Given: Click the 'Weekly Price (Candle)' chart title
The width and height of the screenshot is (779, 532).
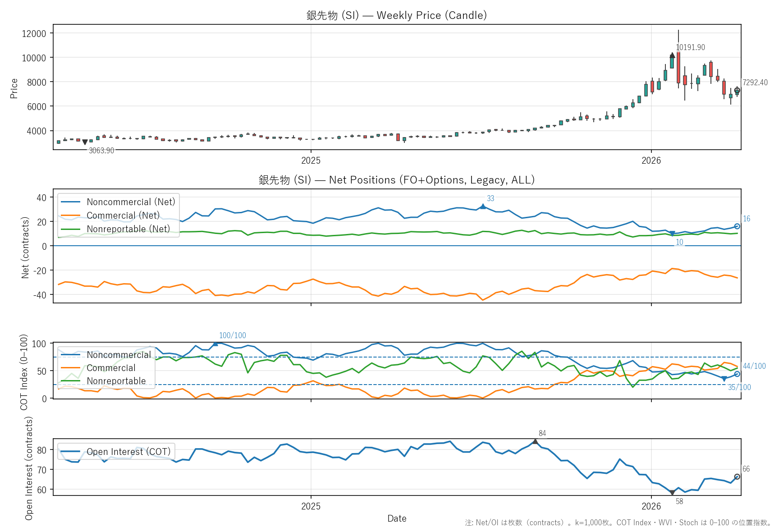Looking at the screenshot, I should tap(397, 15).
